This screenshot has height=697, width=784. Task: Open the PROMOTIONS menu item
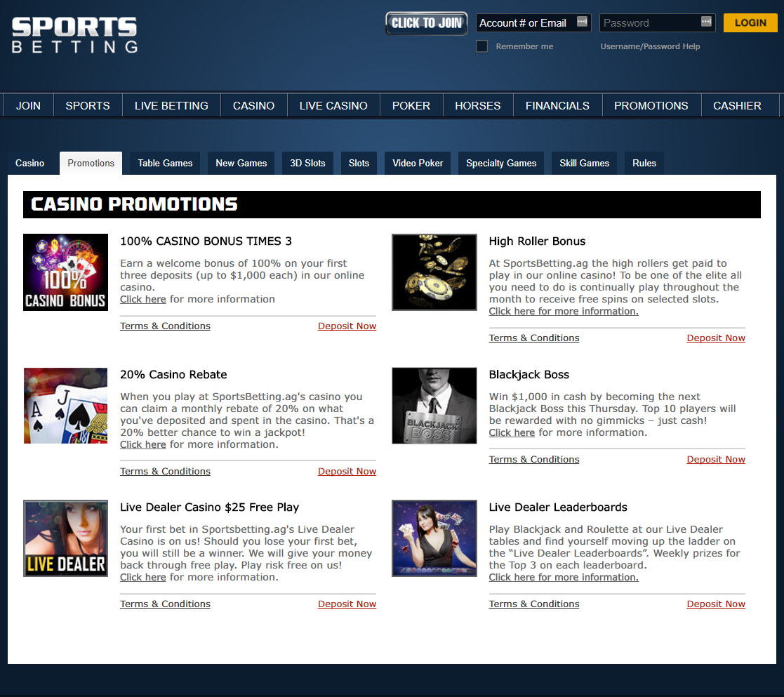click(651, 105)
